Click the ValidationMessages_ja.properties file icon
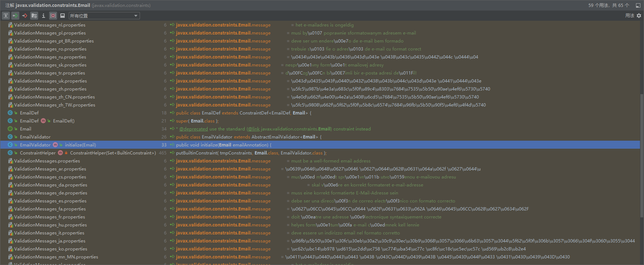Screen dimensions: 644x265 pos(11,241)
